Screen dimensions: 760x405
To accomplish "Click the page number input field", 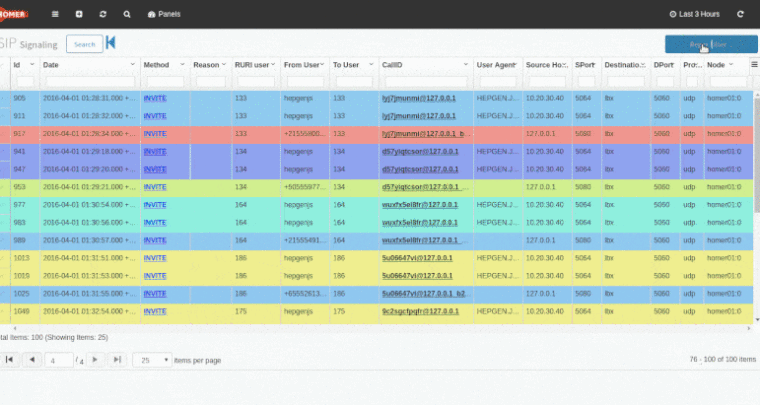I will [x=59, y=360].
